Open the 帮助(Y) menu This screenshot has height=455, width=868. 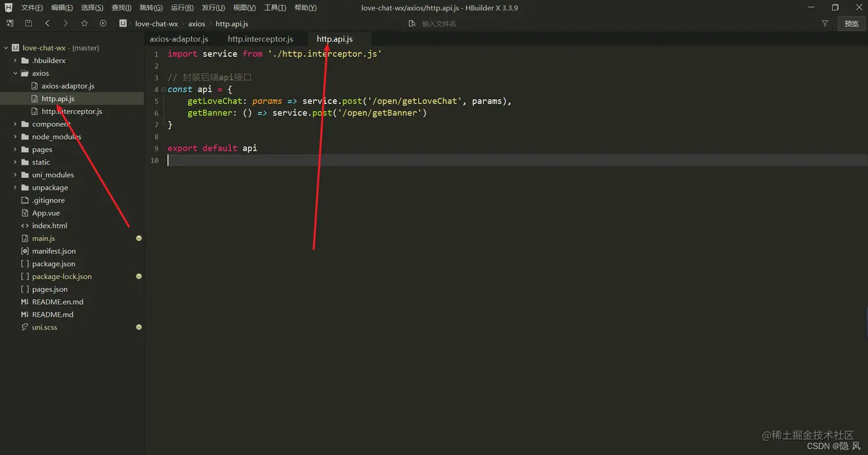point(305,7)
